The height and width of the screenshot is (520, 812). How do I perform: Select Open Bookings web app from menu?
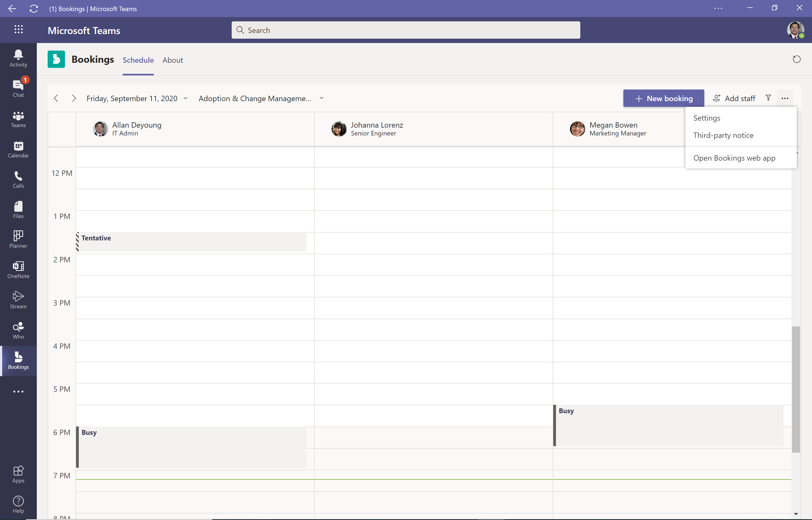click(734, 158)
